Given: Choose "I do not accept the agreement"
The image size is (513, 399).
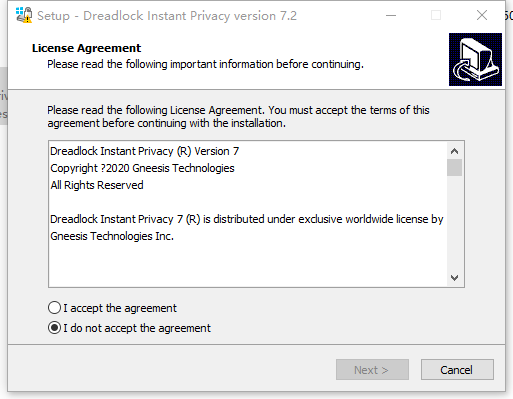Looking at the screenshot, I should tap(54, 328).
